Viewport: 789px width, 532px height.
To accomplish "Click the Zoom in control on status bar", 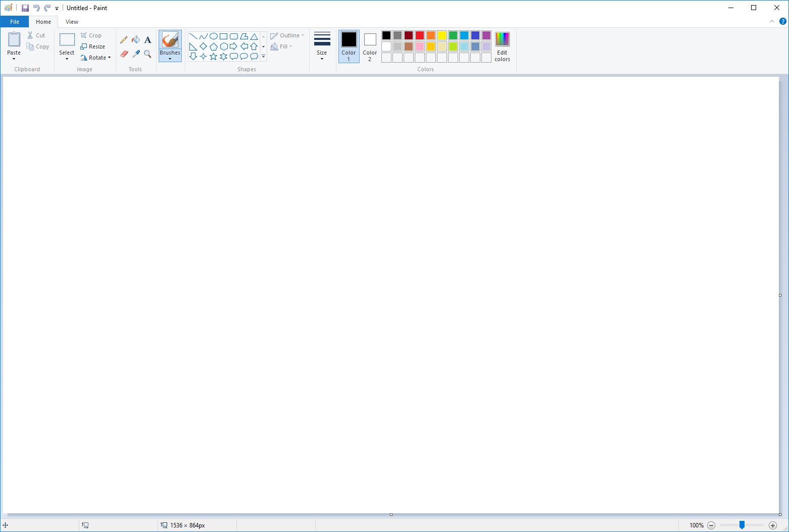I will 774,525.
